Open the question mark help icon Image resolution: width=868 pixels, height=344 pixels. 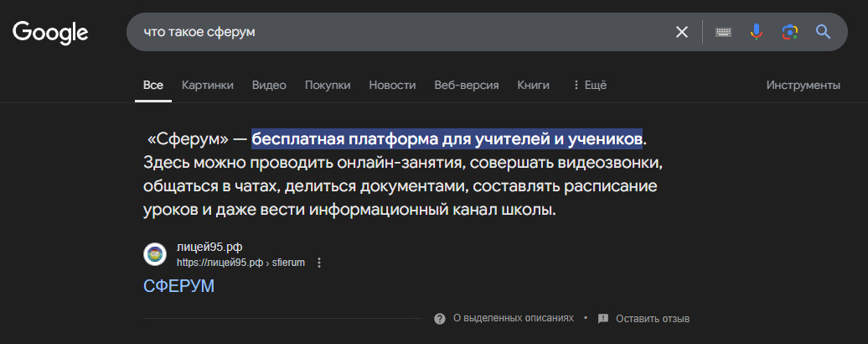point(439,319)
